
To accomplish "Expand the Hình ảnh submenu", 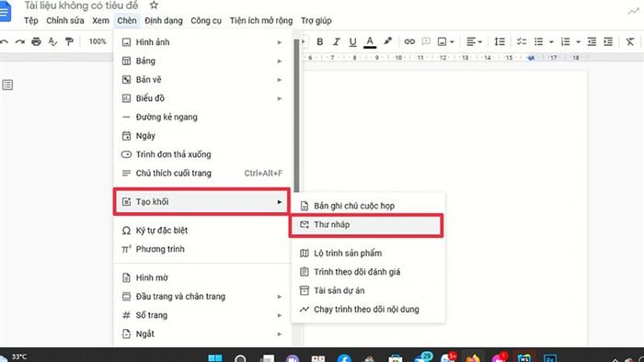I will point(202,42).
